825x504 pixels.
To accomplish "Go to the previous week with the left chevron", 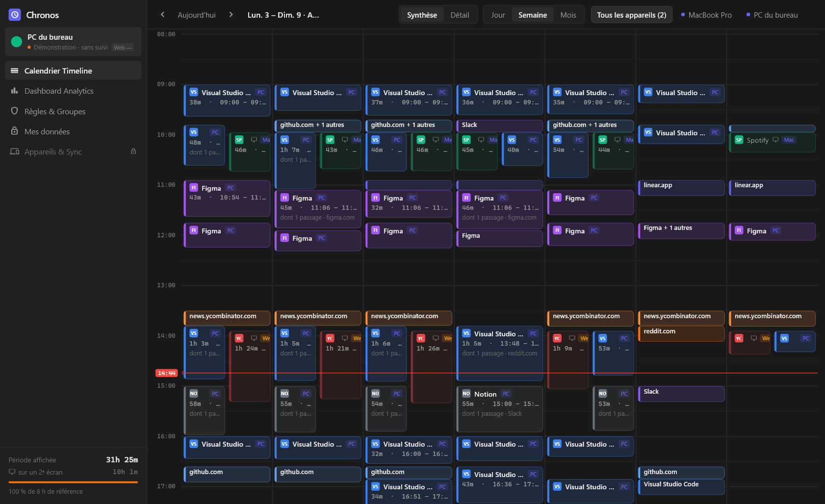I will [x=162, y=15].
